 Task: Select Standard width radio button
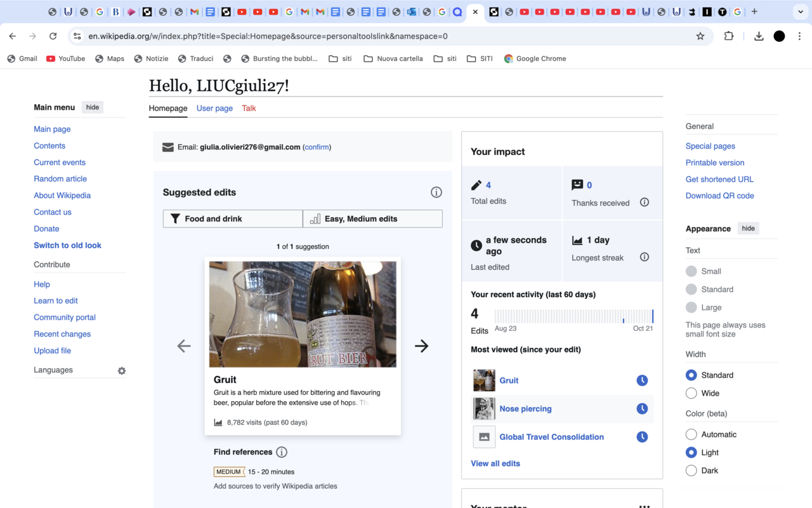(x=691, y=375)
